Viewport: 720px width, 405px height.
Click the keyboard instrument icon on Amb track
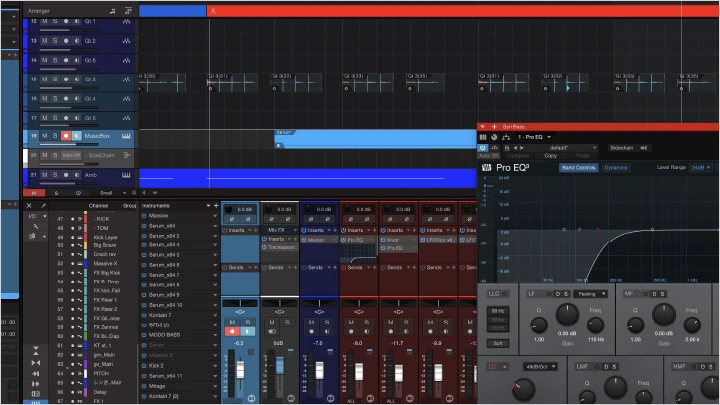(126, 175)
